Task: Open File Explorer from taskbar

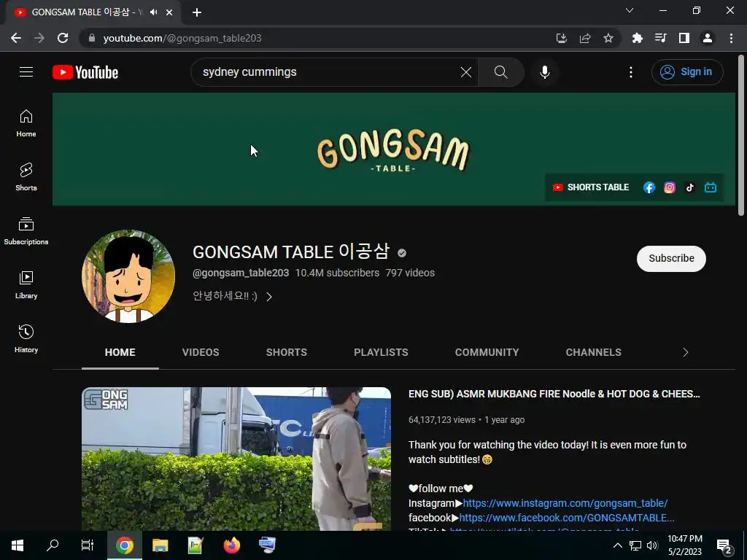Action: click(160, 545)
